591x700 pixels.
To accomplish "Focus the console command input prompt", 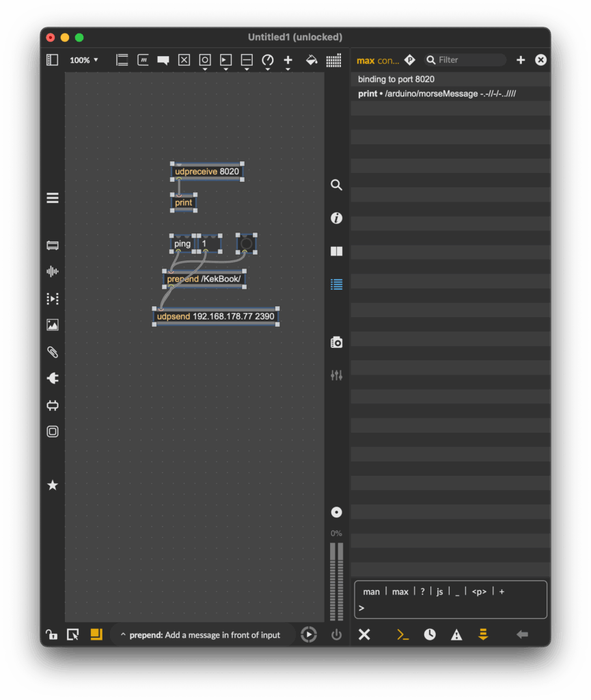I will point(450,608).
